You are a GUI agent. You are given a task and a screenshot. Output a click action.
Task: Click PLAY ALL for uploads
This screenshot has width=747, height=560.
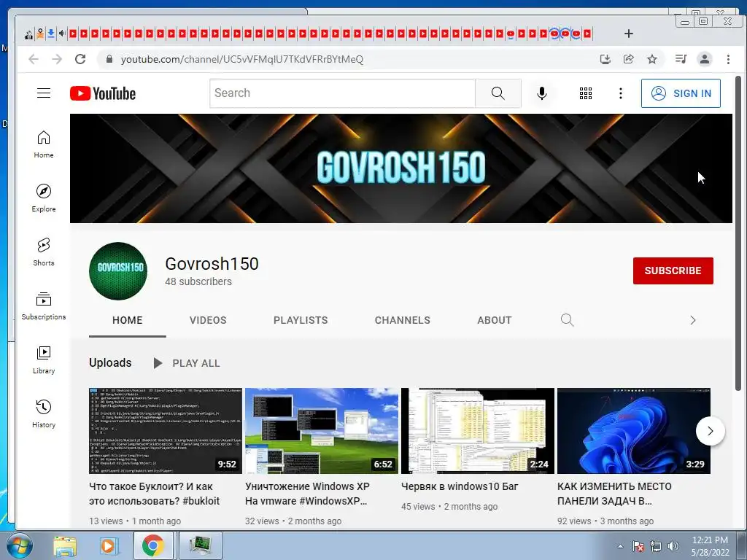point(186,363)
